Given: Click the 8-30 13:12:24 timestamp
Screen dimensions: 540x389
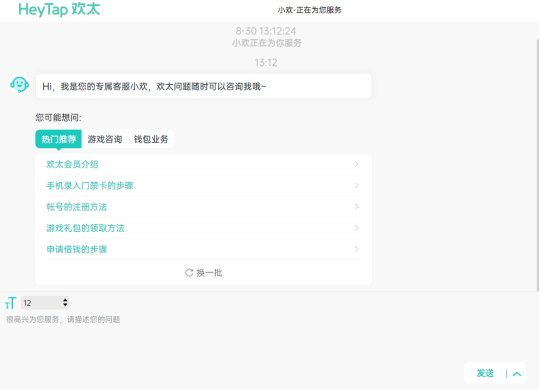Looking at the screenshot, I should (x=266, y=31).
